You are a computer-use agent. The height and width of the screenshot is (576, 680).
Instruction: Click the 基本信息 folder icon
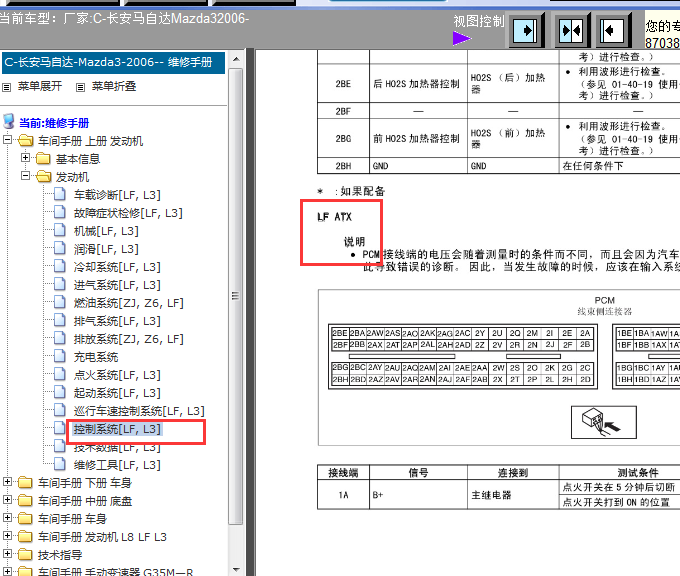43,158
